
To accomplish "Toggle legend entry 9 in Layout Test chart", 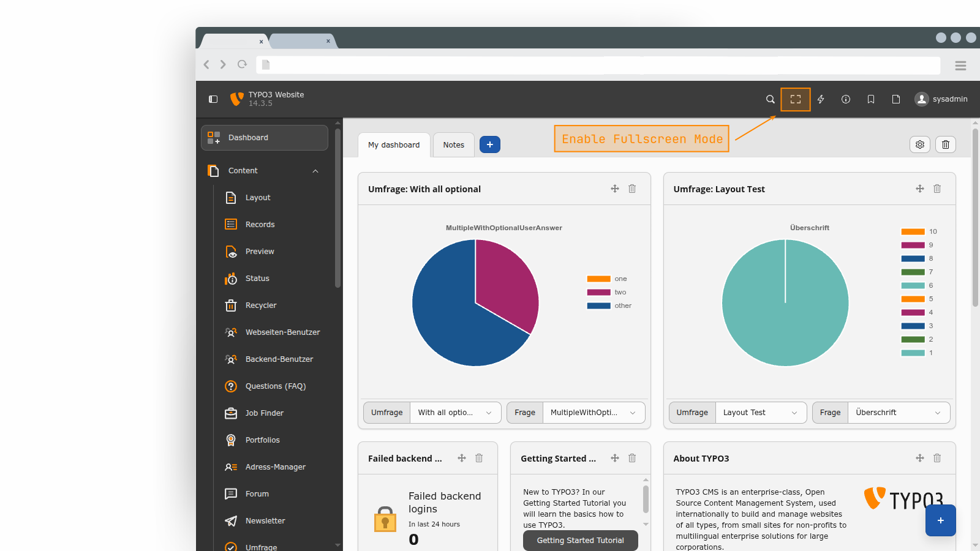I will (918, 246).
